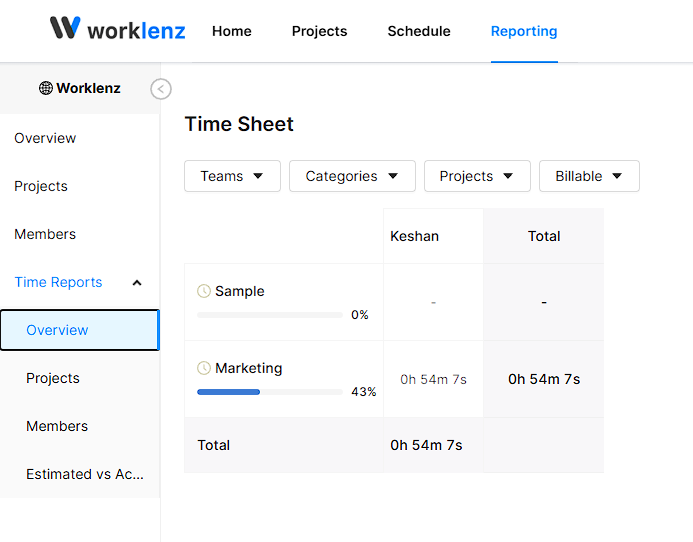693x542 pixels.
Task: Click Keshan's Marketing time cell
Action: pyautogui.click(x=433, y=379)
